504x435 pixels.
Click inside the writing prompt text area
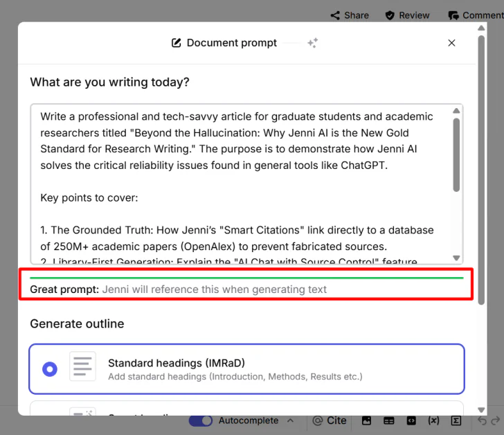point(246,184)
